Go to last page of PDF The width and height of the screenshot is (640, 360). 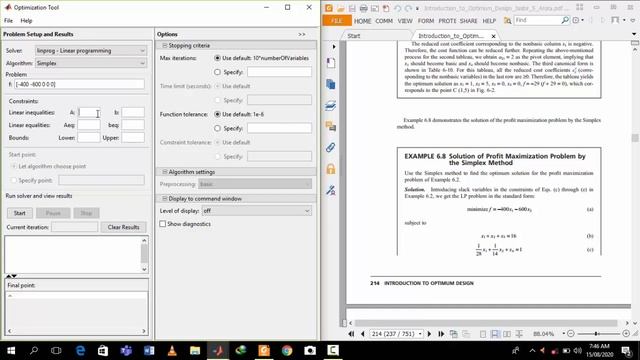click(441, 334)
